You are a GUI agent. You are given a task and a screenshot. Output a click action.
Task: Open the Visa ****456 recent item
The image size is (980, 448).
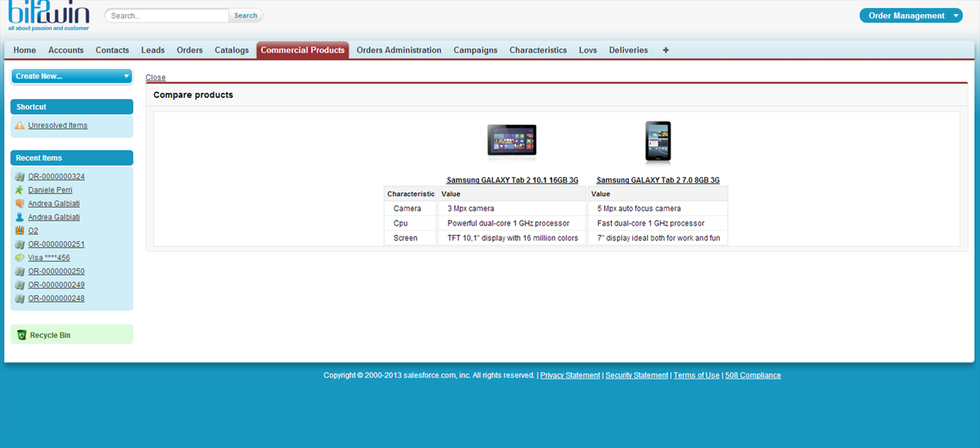(x=49, y=258)
